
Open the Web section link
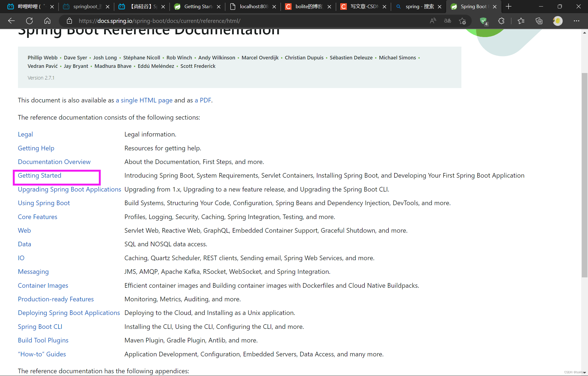click(x=24, y=231)
